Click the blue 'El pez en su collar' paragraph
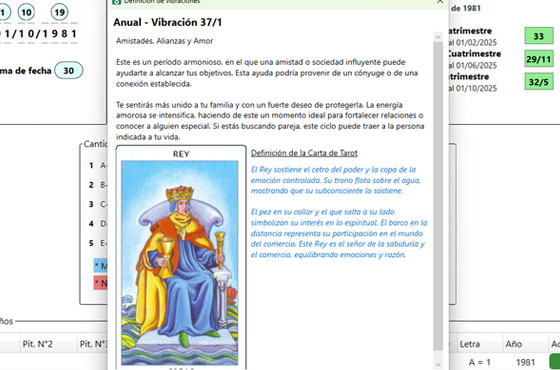The image size is (560, 370). [x=339, y=234]
